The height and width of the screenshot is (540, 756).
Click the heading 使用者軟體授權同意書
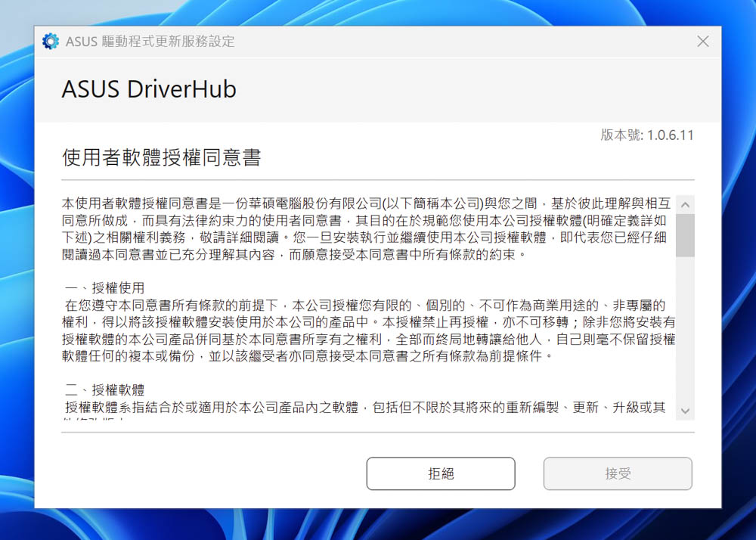(x=161, y=158)
